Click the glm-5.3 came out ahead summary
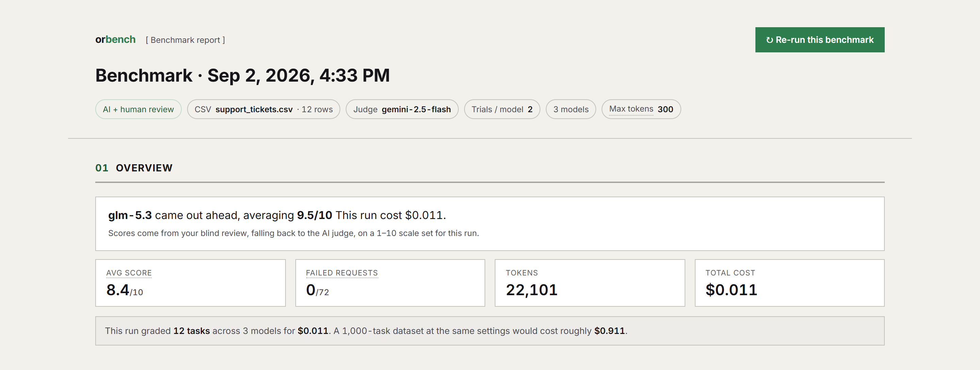Viewport: 980px width, 370px height. [x=277, y=215]
